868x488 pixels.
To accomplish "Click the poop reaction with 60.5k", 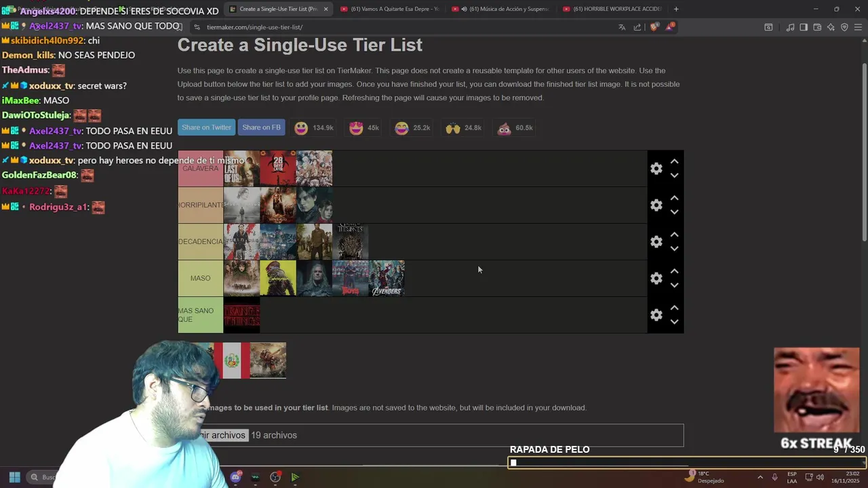I will coord(515,128).
